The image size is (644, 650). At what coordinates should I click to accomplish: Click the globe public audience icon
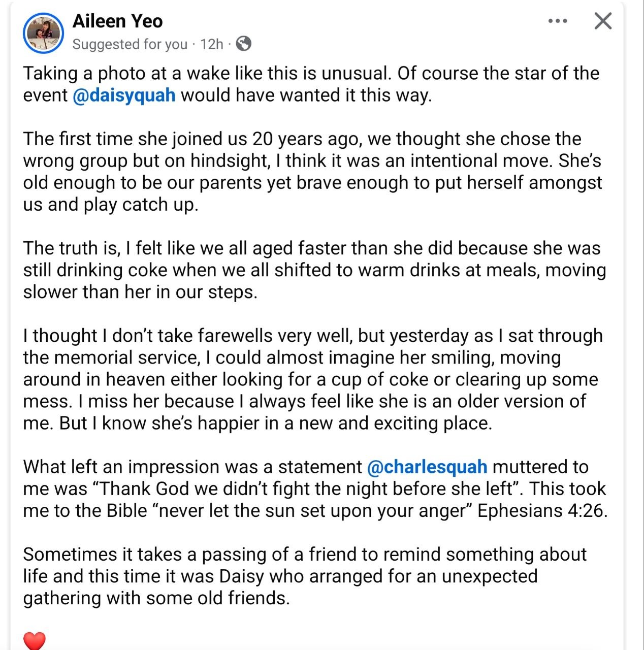[244, 44]
